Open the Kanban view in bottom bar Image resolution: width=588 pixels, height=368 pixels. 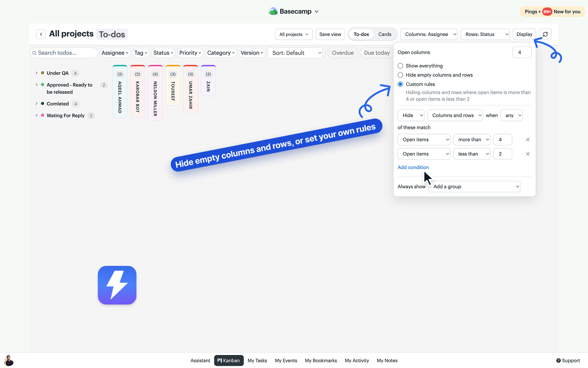tap(229, 361)
